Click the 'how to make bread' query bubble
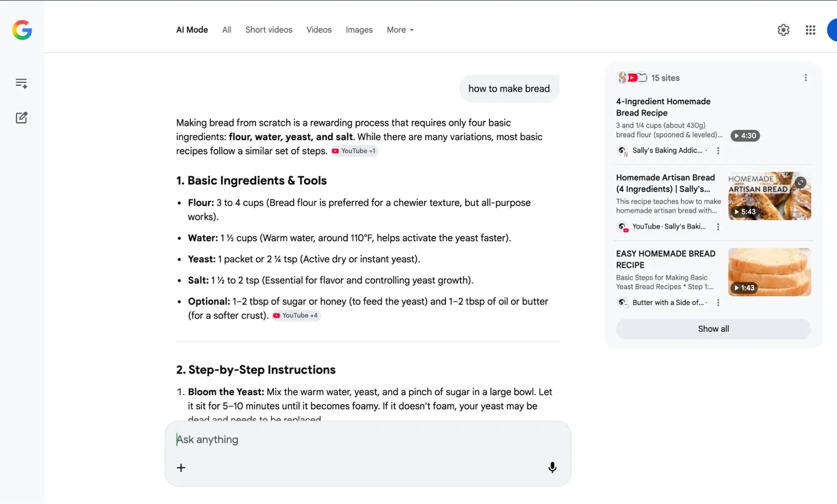Viewport: 837px width, 504px height. point(509,89)
